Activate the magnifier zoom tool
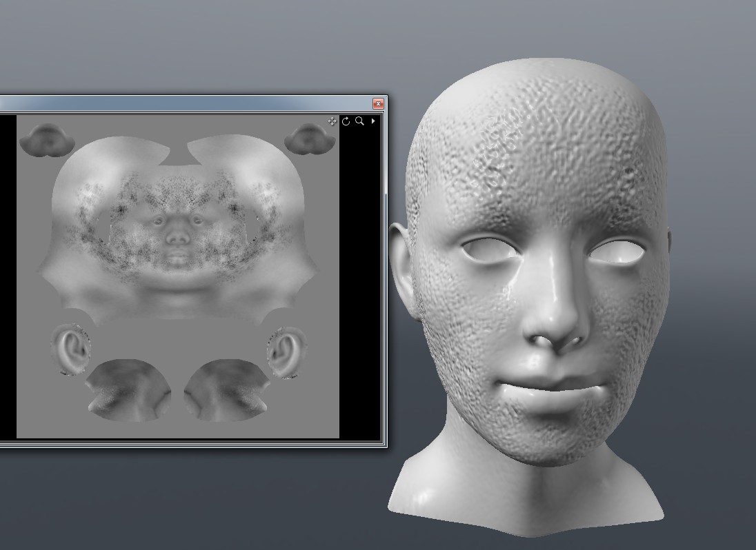This screenshot has height=550, width=756. click(x=359, y=121)
